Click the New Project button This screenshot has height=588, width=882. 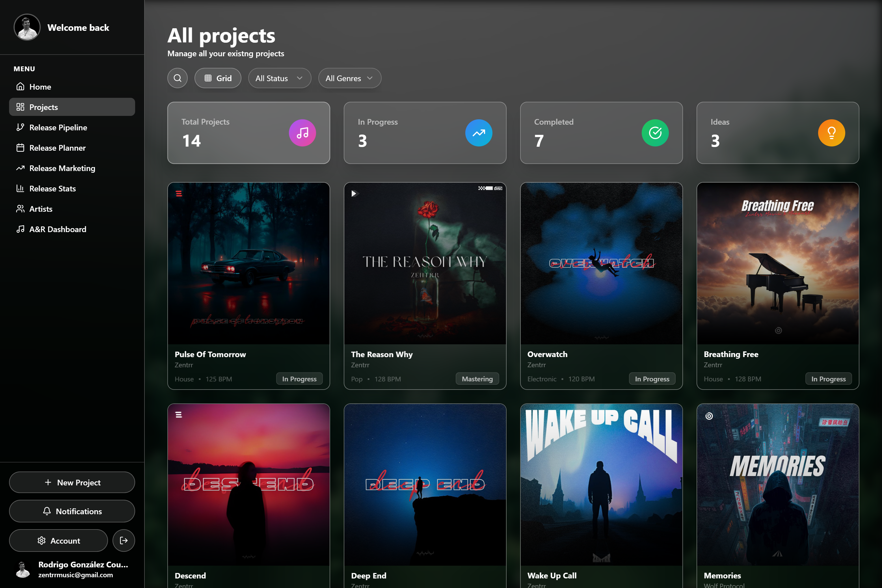(x=72, y=482)
